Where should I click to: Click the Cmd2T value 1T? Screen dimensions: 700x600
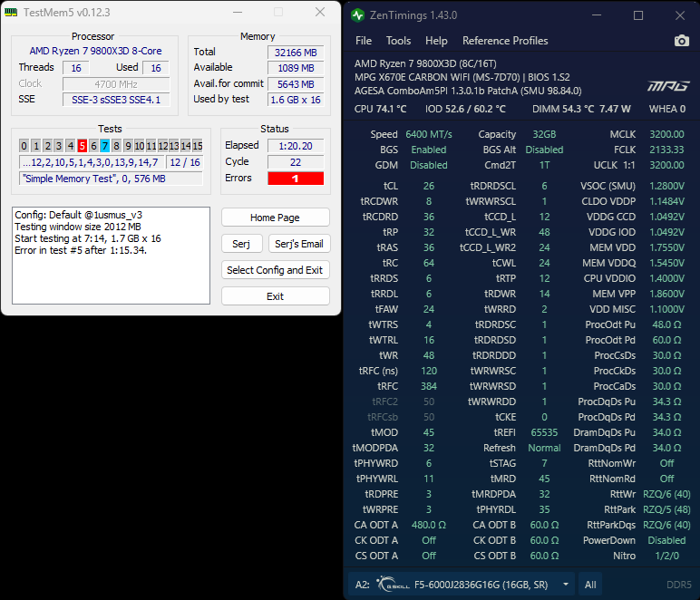[544, 165]
